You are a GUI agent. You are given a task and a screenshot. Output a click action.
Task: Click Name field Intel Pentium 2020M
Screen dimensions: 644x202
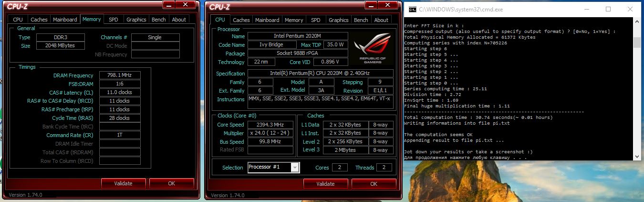click(298, 36)
